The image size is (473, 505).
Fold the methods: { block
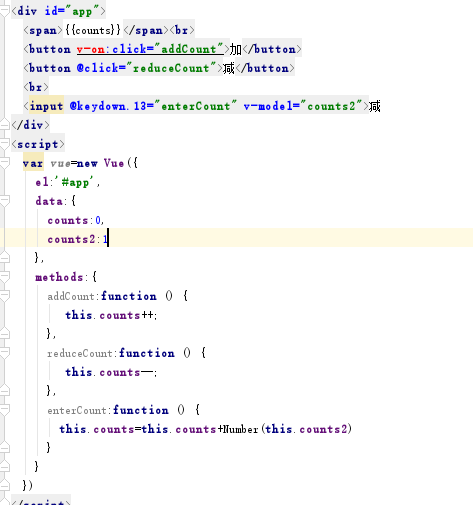(x=4, y=277)
